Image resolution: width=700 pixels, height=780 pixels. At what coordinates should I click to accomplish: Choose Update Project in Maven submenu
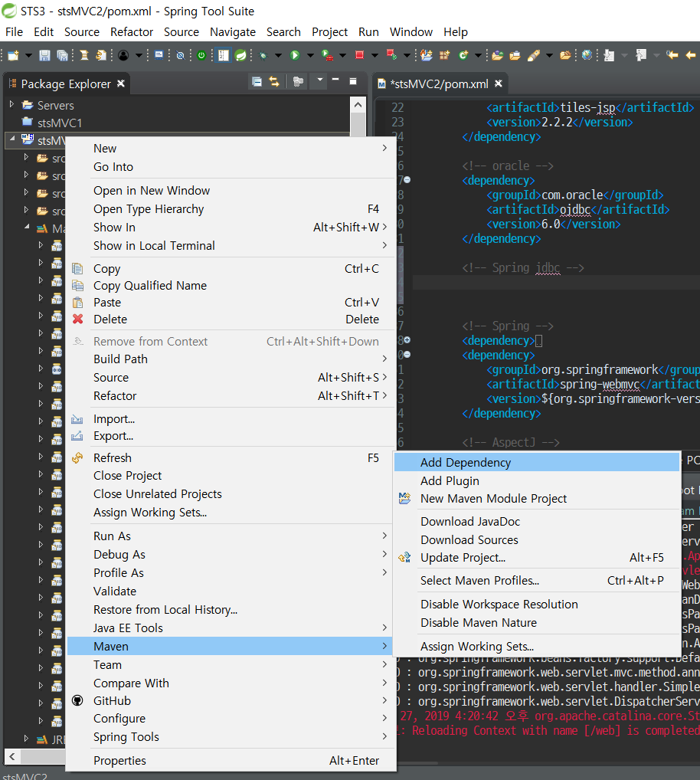pos(536,558)
